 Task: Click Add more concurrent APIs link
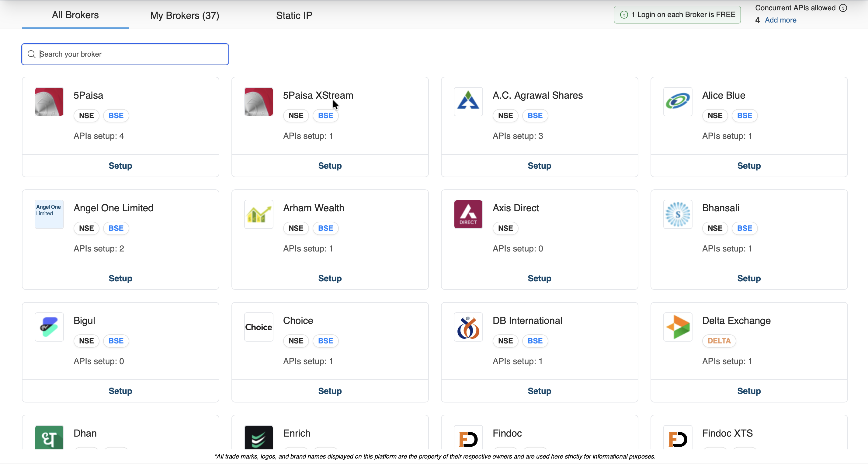point(780,20)
